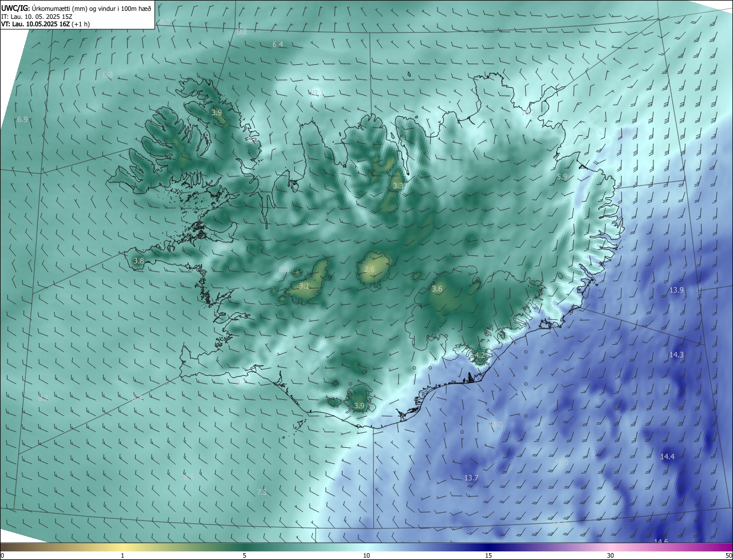Pick the pale yellow band of the color scale

tap(123, 547)
